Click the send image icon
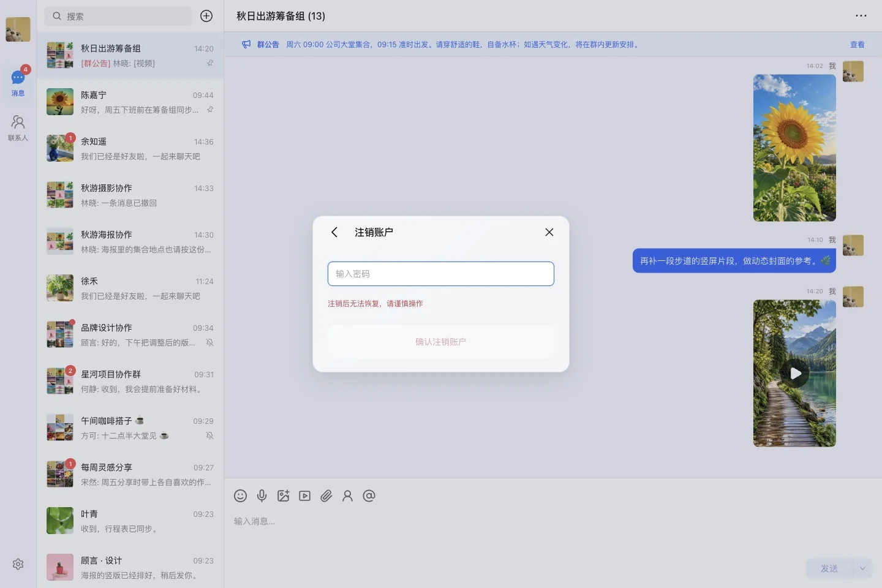The height and width of the screenshot is (588, 882). pos(283,496)
